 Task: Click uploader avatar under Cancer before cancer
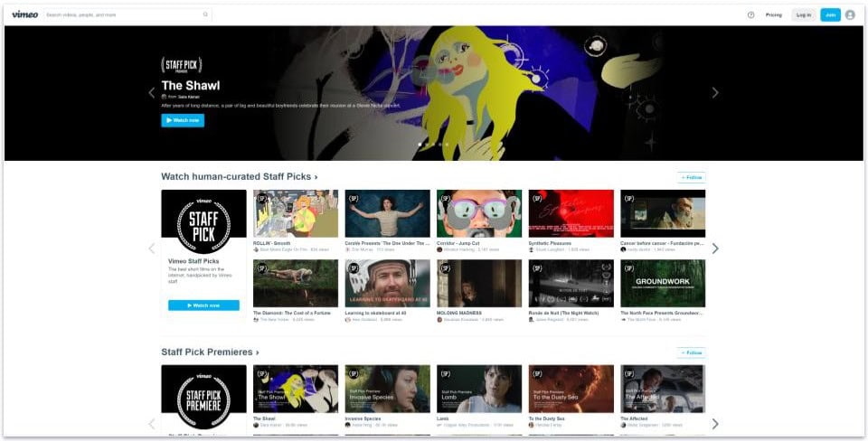pyautogui.click(x=623, y=249)
